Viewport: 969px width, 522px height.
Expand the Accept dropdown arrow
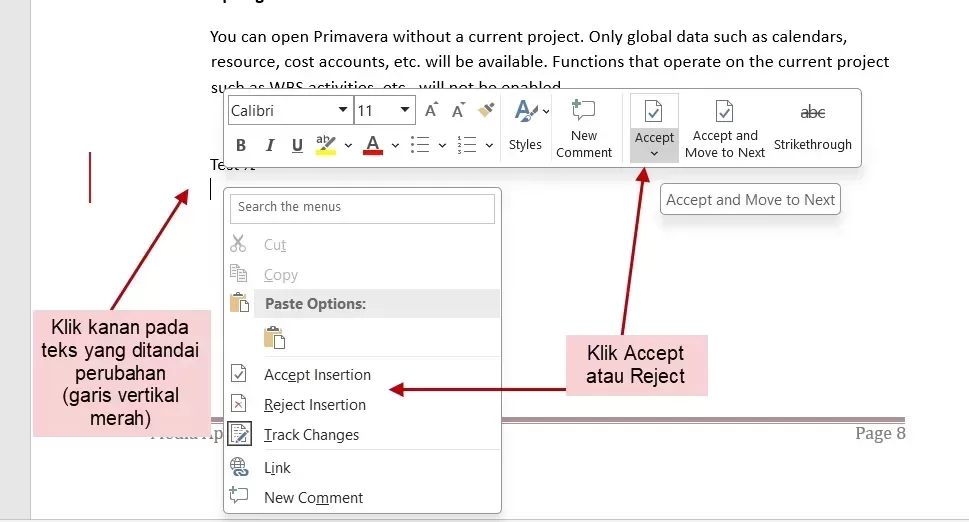pos(654,153)
